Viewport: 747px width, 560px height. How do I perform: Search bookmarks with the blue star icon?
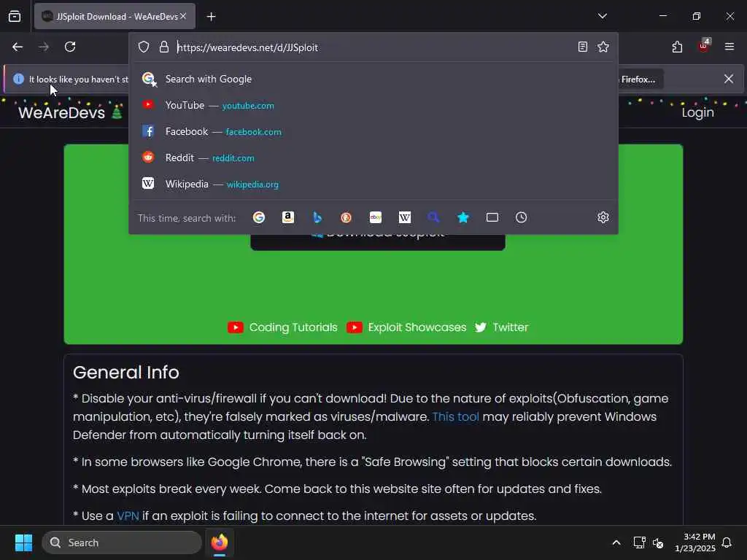[463, 217]
